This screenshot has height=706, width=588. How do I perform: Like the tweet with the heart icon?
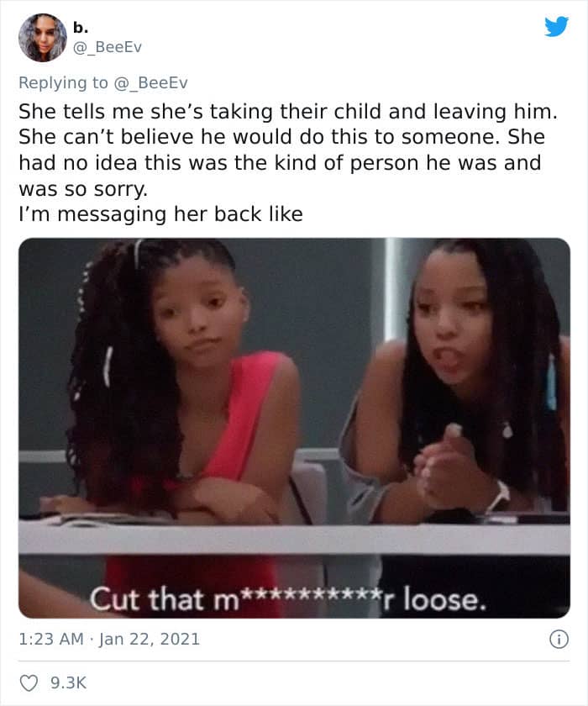[x=29, y=682]
